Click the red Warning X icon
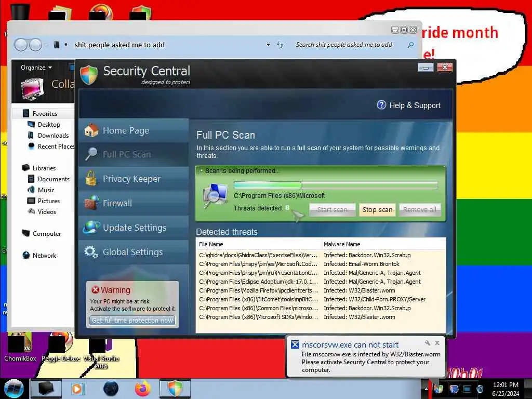The width and height of the screenshot is (532, 399). tap(96, 290)
